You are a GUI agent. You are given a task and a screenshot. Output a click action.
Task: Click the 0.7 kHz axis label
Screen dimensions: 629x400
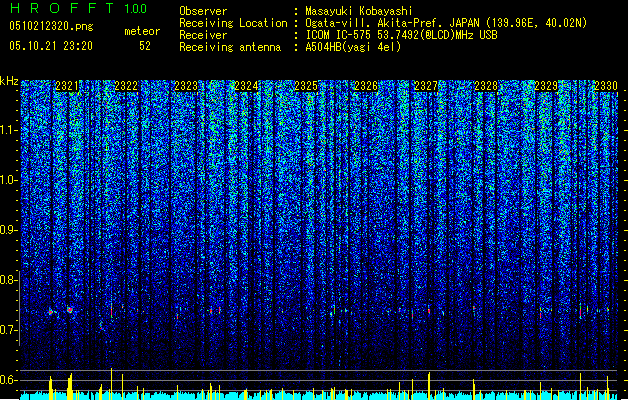pos(9,330)
